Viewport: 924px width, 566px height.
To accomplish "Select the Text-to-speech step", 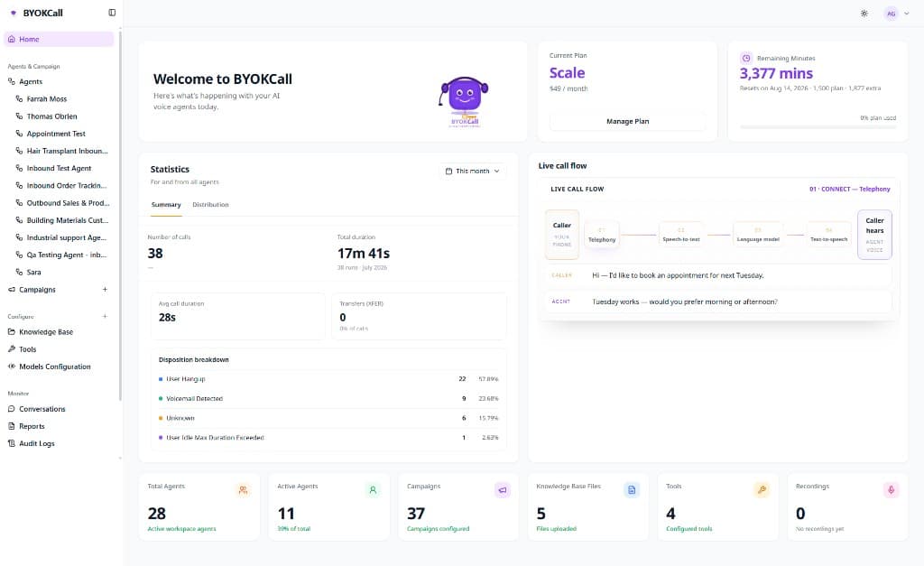I will [828, 235].
